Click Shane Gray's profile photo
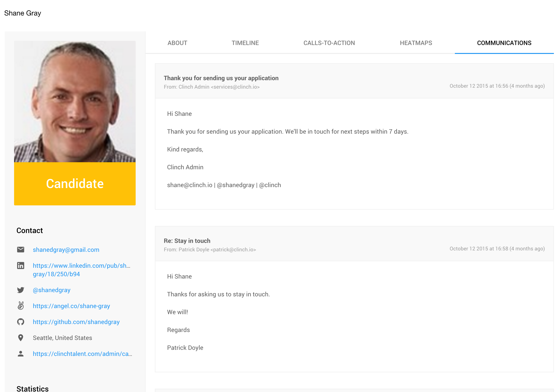This screenshot has height=392, width=560. click(75, 102)
